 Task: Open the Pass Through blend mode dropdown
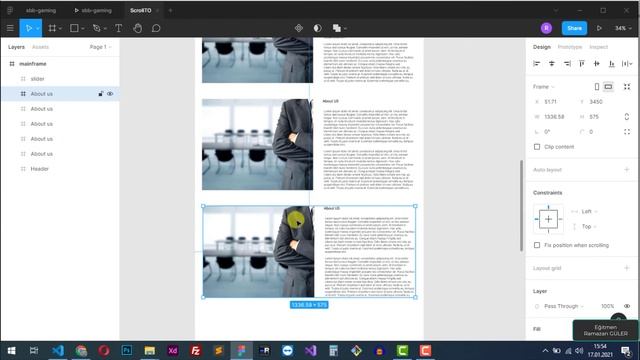[x=564, y=306]
